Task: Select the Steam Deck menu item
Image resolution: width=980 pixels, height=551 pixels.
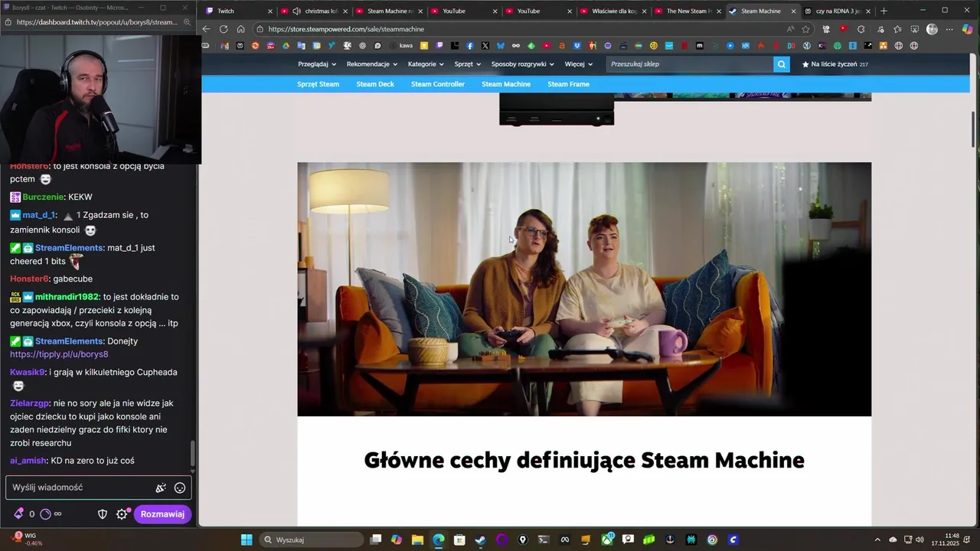Action: (x=375, y=84)
